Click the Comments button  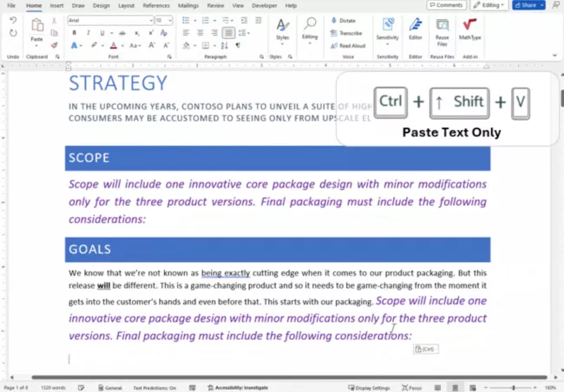point(446,5)
